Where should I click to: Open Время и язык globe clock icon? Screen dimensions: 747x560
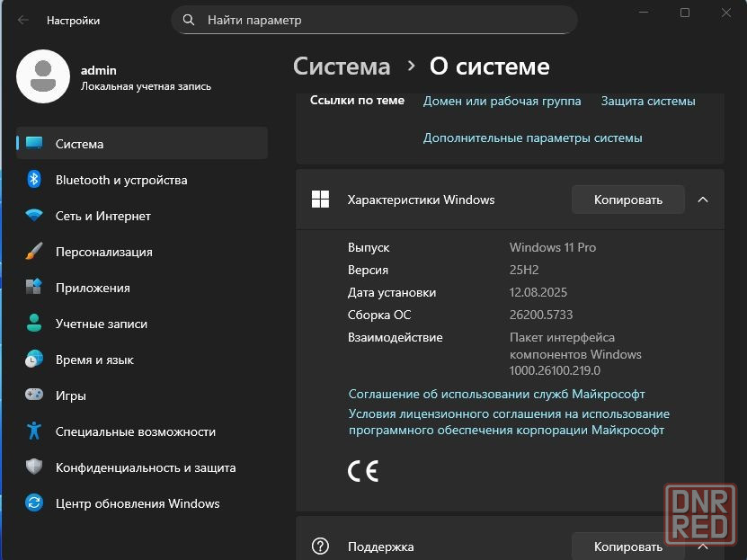tap(34, 360)
